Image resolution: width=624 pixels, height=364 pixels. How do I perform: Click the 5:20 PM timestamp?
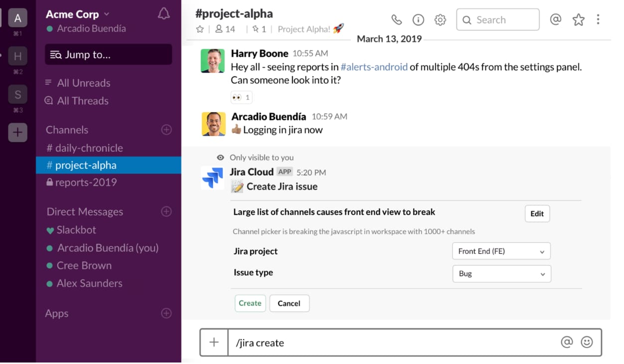tap(311, 172)
